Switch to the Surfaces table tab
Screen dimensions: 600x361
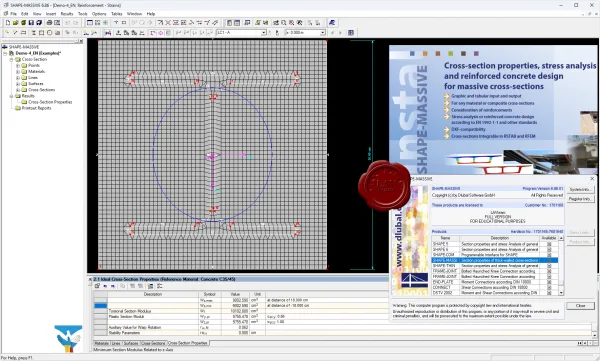click(131, 343)
